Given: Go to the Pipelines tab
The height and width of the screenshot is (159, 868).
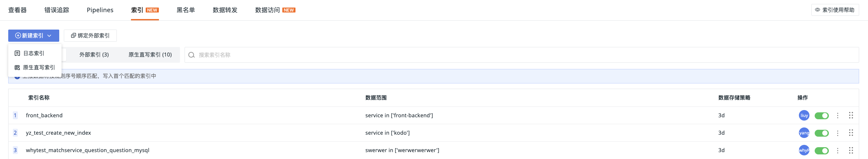Looking at the screenshot, I should click(x=100, y=10).
